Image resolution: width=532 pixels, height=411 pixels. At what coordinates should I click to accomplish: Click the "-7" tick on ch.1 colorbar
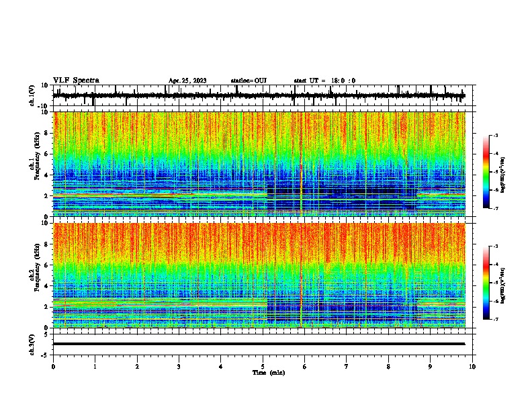495,208
